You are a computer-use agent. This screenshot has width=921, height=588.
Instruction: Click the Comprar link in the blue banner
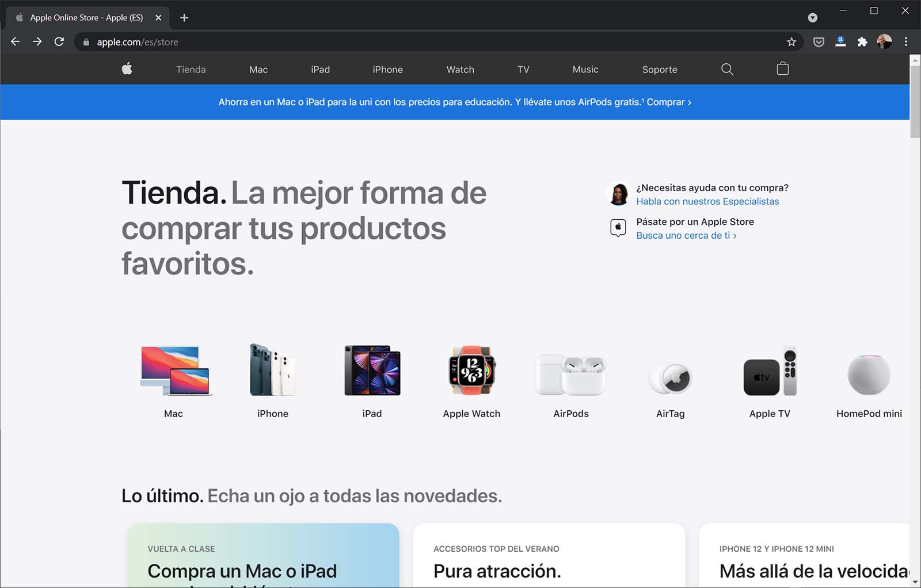[669, 102]
